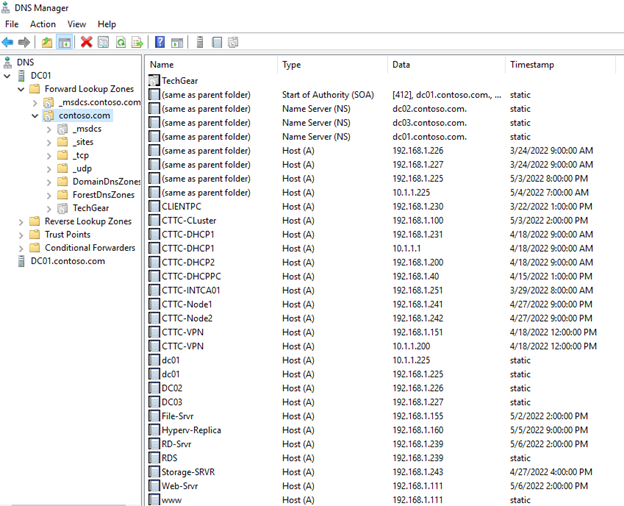This screenshot has width=624, height=506.
Task: Click the TechGear delegation icon in list
Action: [x=154, y=80]
